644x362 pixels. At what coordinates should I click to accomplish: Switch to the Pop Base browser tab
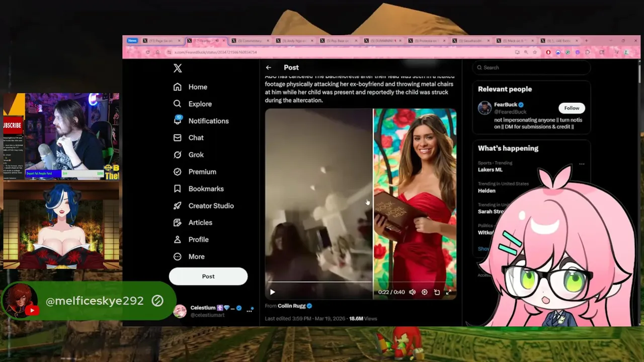pos(338,41)
